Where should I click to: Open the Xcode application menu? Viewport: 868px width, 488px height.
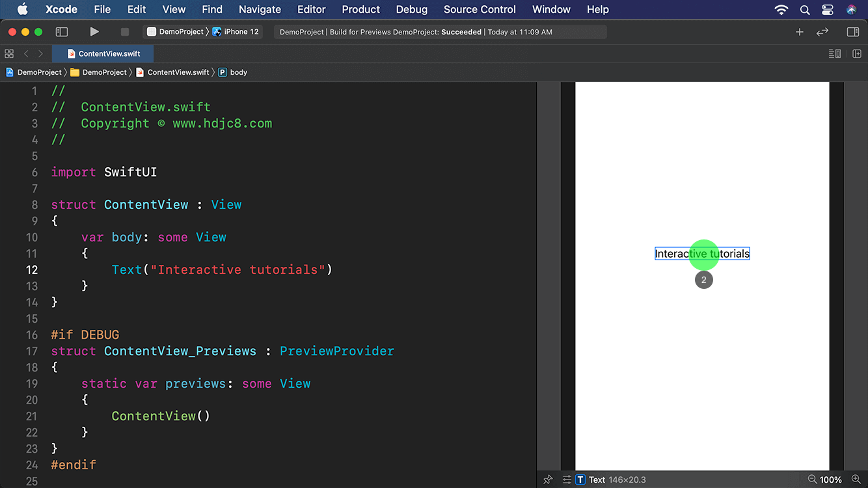coord(61,9)
